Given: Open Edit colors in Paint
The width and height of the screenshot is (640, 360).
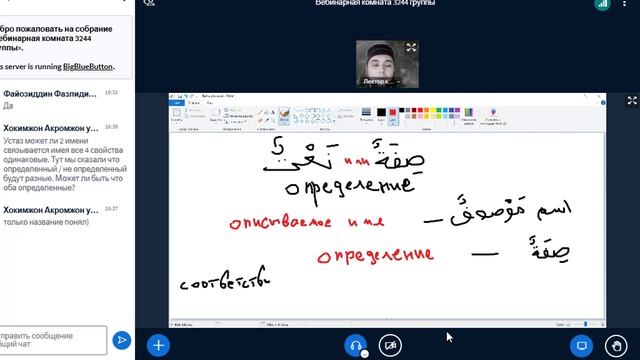Looking at the screenshot, I should (469, 116).
